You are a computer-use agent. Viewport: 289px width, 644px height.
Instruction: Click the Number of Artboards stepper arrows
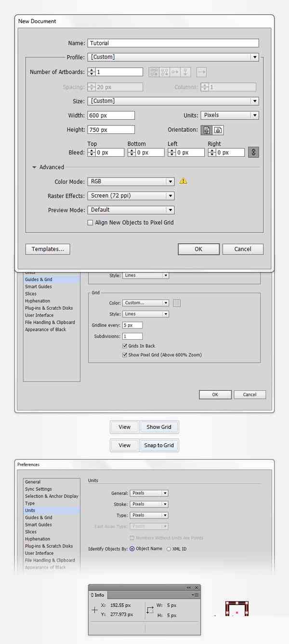[91, 72]
